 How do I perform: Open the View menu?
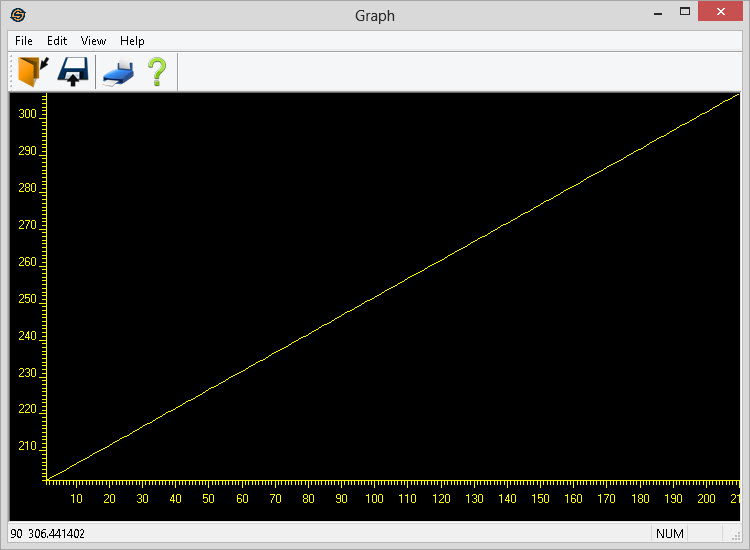(x=93, y=41)
